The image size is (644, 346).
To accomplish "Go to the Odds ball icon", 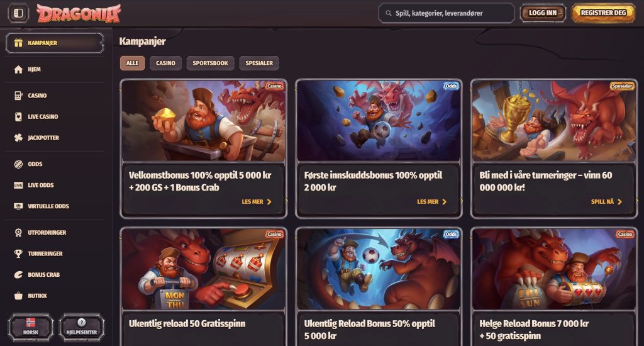I will pos(18,164).
